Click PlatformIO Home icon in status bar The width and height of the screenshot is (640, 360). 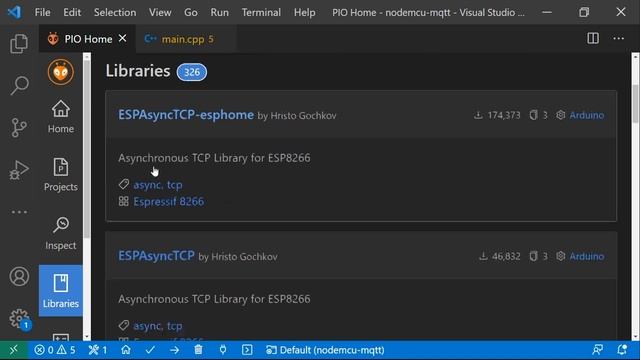126,350
